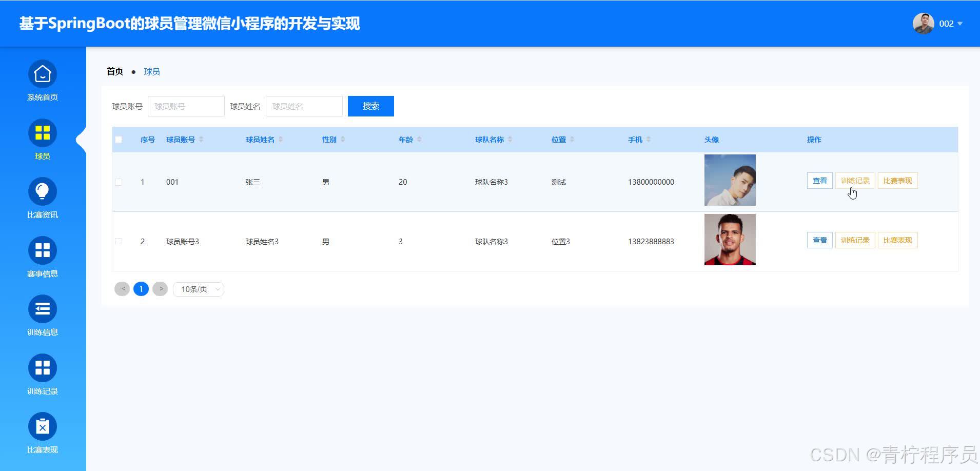Check the row for 球员姓名3

click(x=119, y=242)
